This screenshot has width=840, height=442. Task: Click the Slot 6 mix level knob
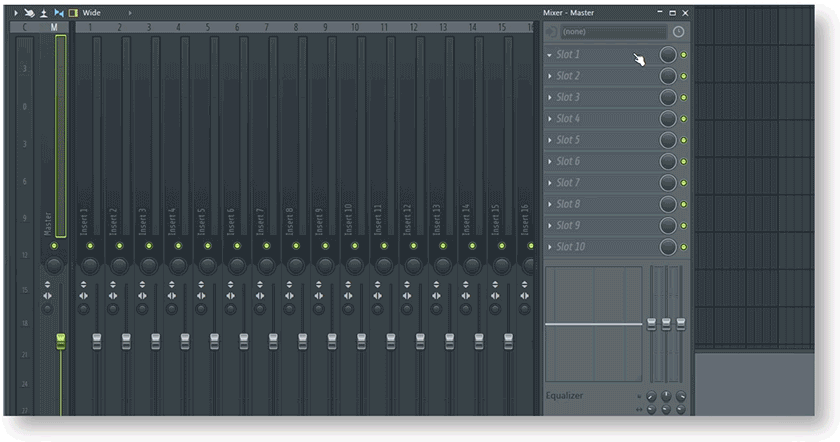point(668,161)
